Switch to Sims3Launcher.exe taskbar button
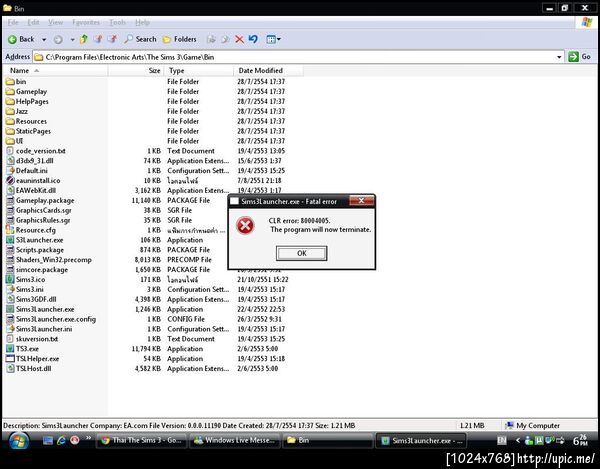 pyautogui.click(x=422, y=440)
